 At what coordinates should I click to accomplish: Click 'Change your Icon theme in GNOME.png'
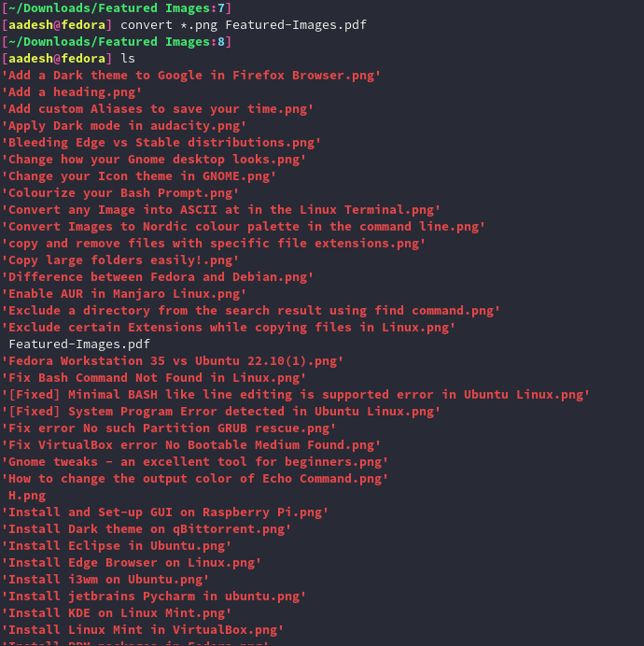tap(139, 176)
